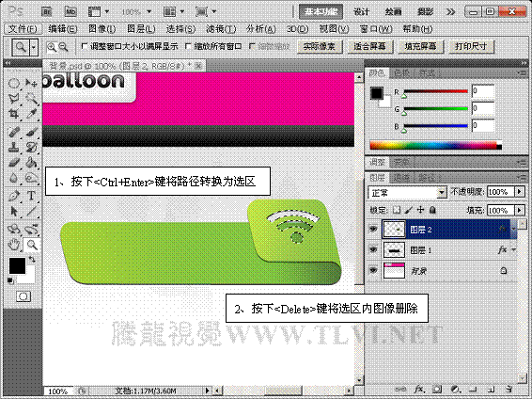Select the Crop tool
Screen dimensions: 532x399
pyautogui.click(x=13, y=114)
